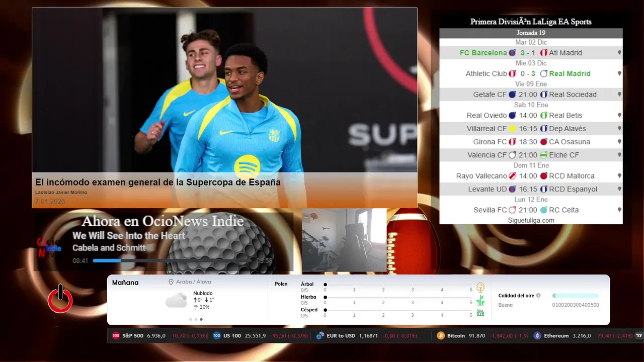Click the map pin on Rayo Vallecano match row

point(619,176)
